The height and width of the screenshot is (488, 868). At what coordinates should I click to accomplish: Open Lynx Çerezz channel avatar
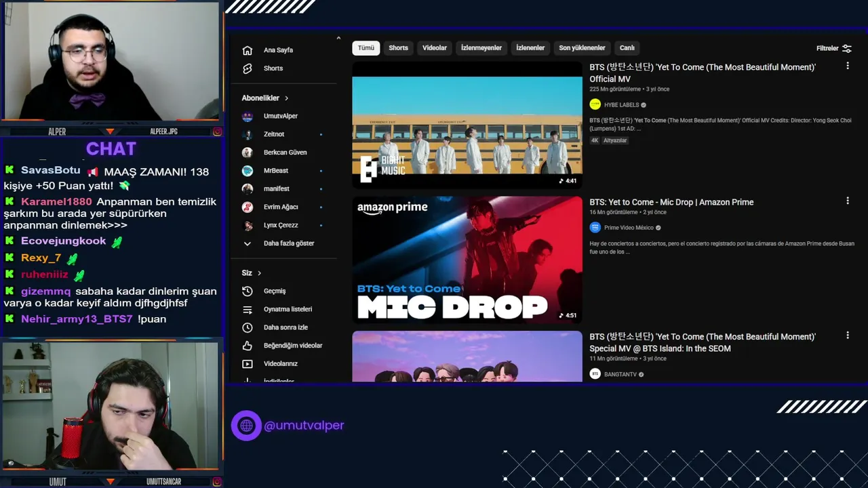click(248, 225)
